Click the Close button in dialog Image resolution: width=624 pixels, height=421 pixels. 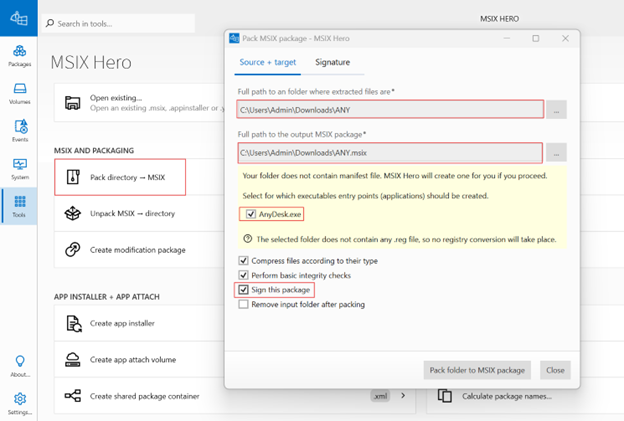coord(554,370)
